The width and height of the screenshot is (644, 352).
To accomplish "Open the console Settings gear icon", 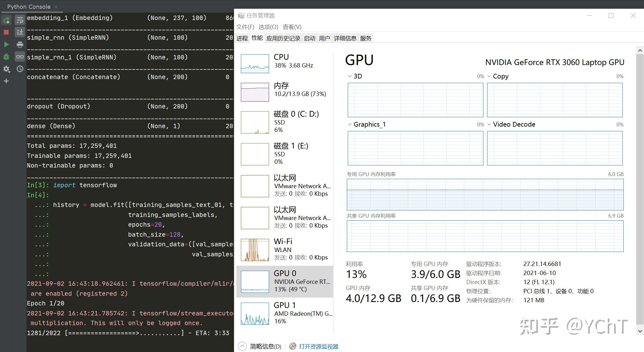I will coord(6,69).
